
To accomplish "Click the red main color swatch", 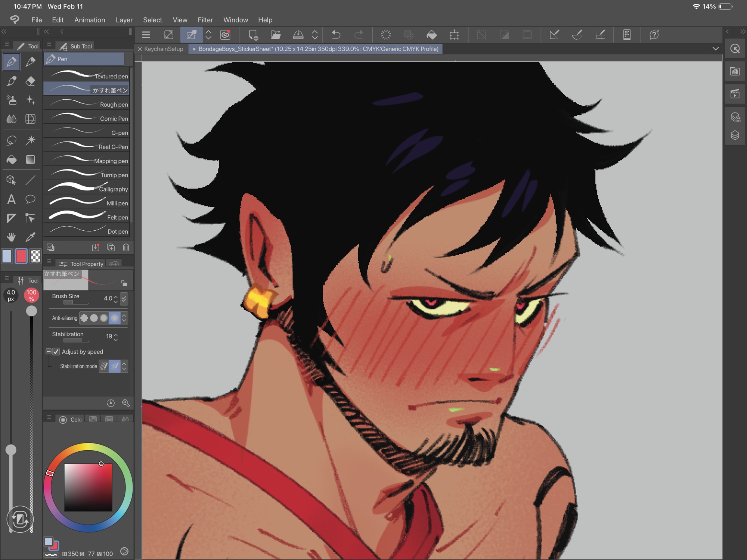I will 21,256.
